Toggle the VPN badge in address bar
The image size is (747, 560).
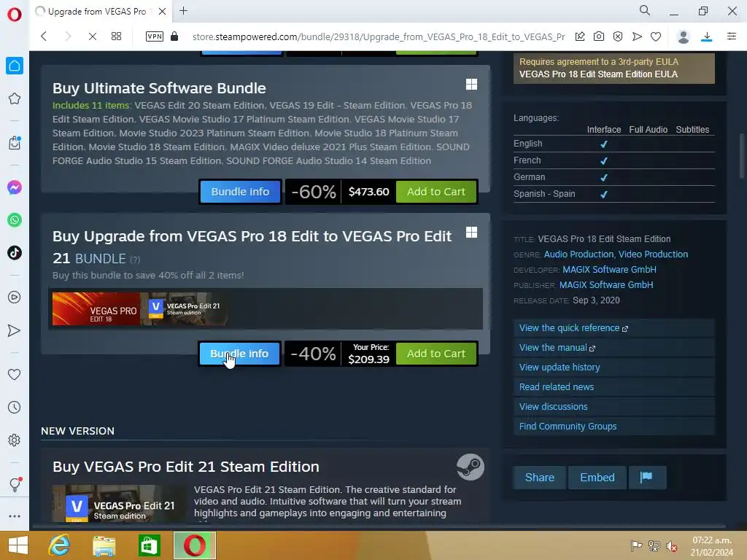(x=155, y=36)
